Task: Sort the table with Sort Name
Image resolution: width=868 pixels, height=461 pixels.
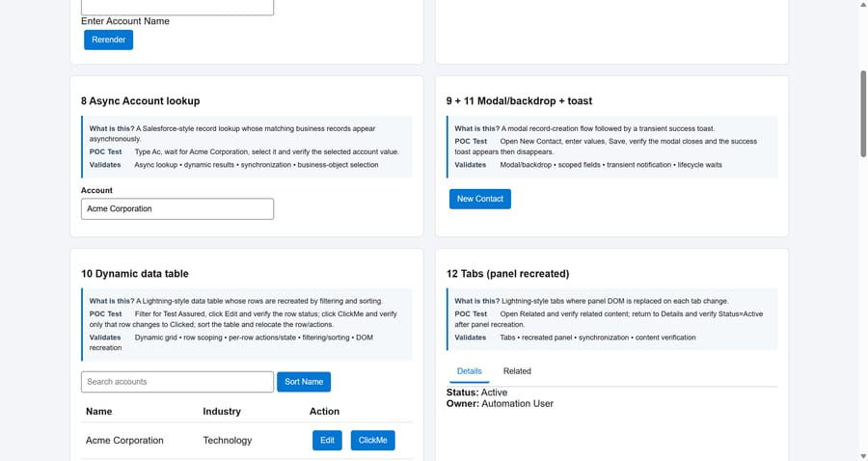Action: [x=304, y=382]
